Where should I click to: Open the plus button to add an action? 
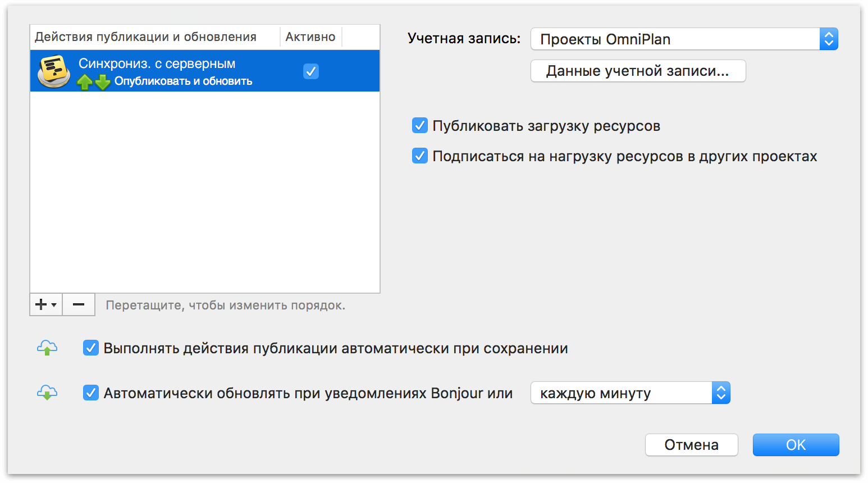(x=46, y=304)
